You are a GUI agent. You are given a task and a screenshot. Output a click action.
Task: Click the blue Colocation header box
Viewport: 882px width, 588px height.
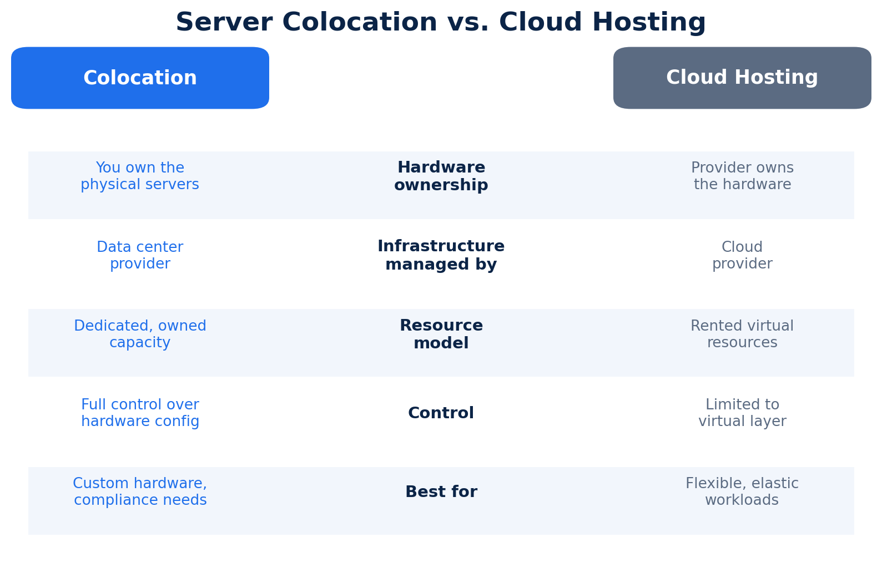point(140,78)
